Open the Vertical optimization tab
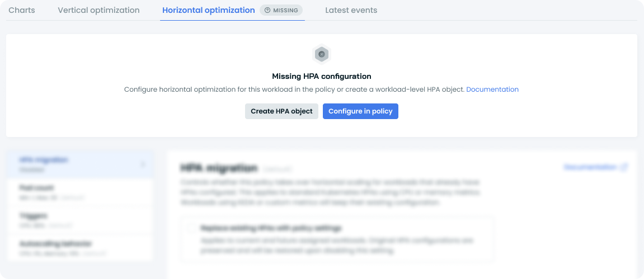 98,10
